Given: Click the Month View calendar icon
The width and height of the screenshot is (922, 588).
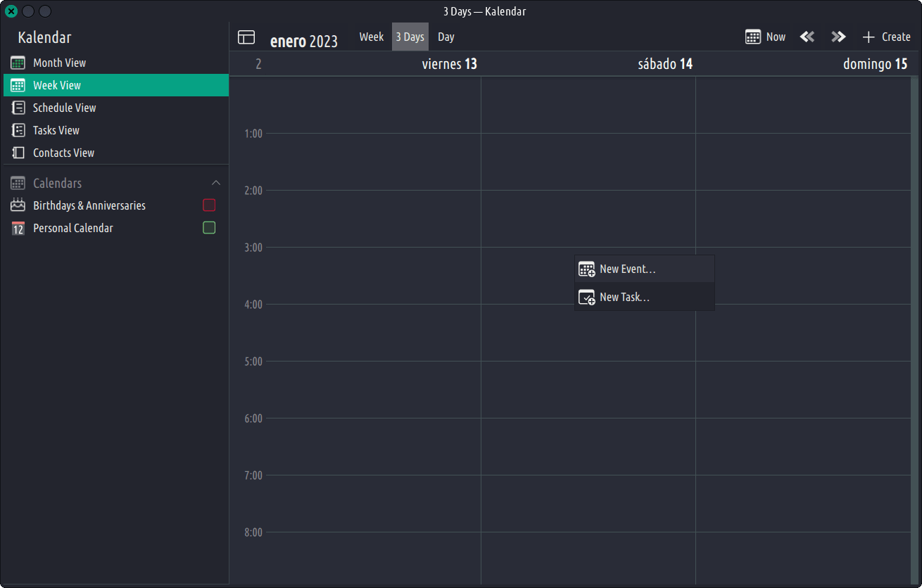Looking at the screenshot, I should click(x=18, y=63).
